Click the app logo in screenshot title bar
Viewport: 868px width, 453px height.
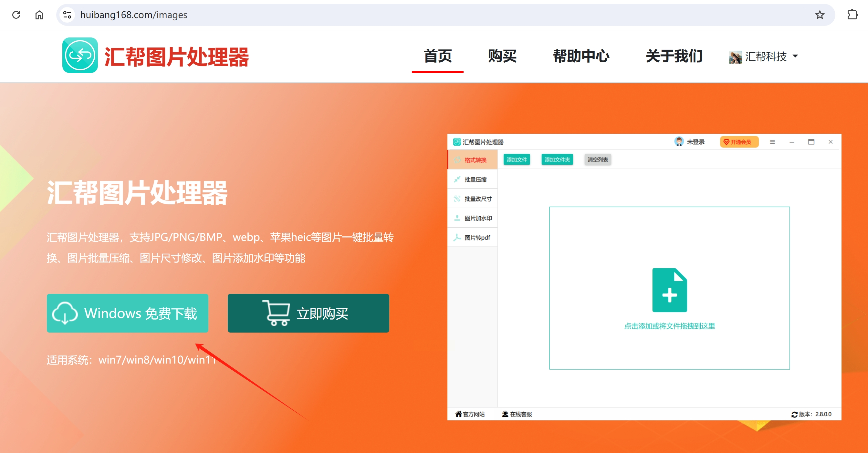point(457,142)
